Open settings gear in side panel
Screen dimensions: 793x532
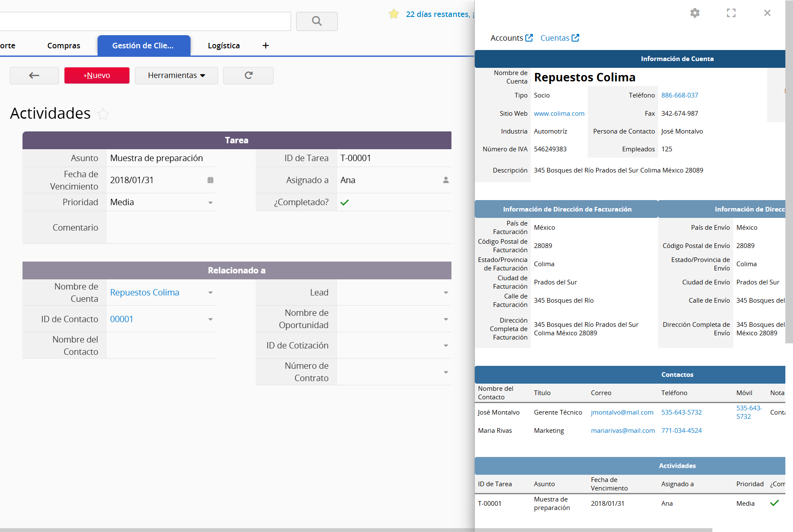click(695, 13)
